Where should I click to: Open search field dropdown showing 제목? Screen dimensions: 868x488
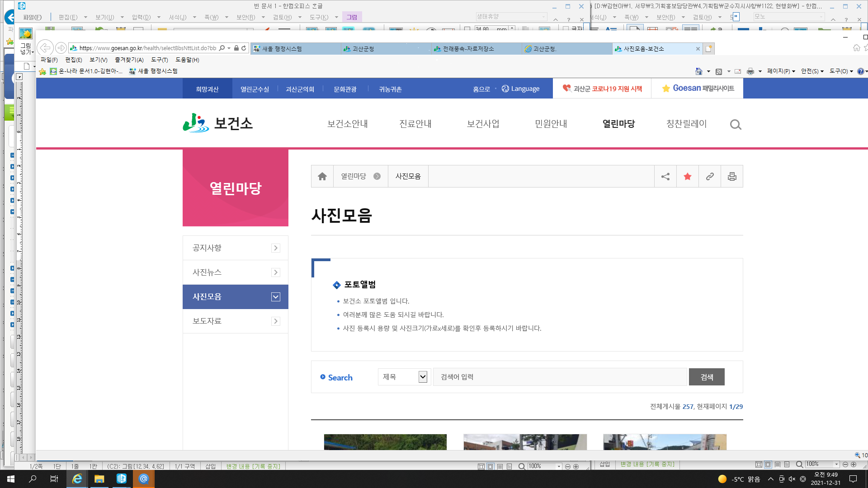(x=404, y=377)
